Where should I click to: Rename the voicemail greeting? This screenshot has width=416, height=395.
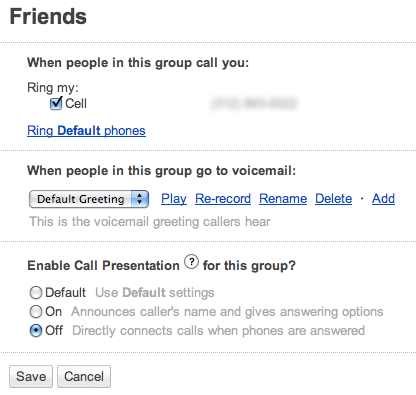pos(283,199)
